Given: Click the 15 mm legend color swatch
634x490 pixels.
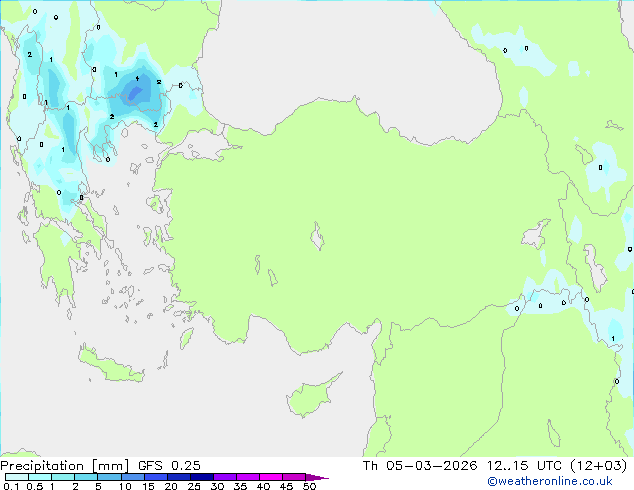Looking at the screenshot, I should 155,477.
